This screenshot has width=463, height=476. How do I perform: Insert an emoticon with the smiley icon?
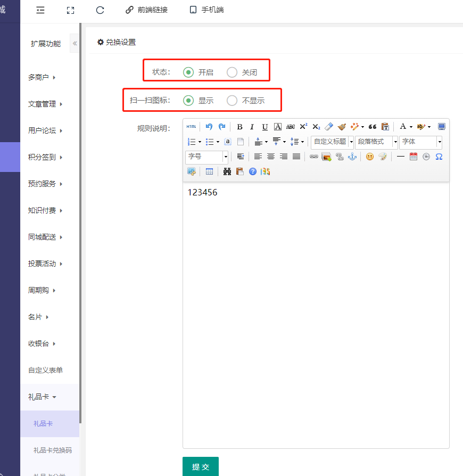370,157
